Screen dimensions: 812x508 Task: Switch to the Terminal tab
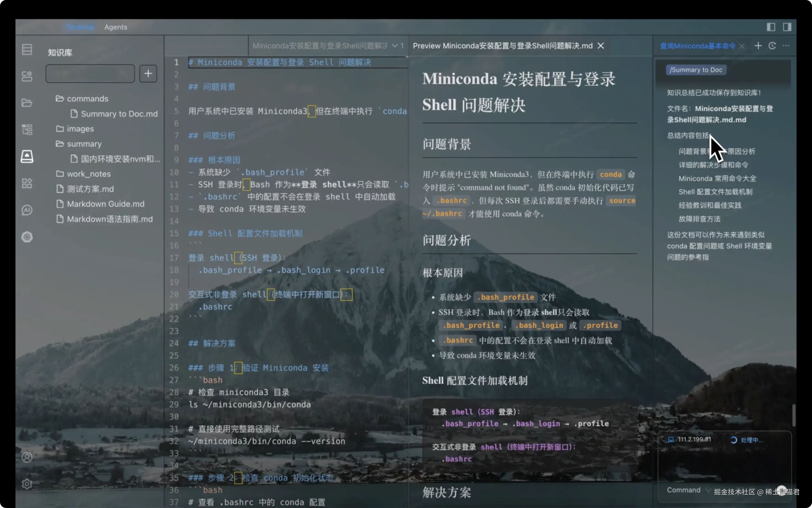tap(80, 27)
